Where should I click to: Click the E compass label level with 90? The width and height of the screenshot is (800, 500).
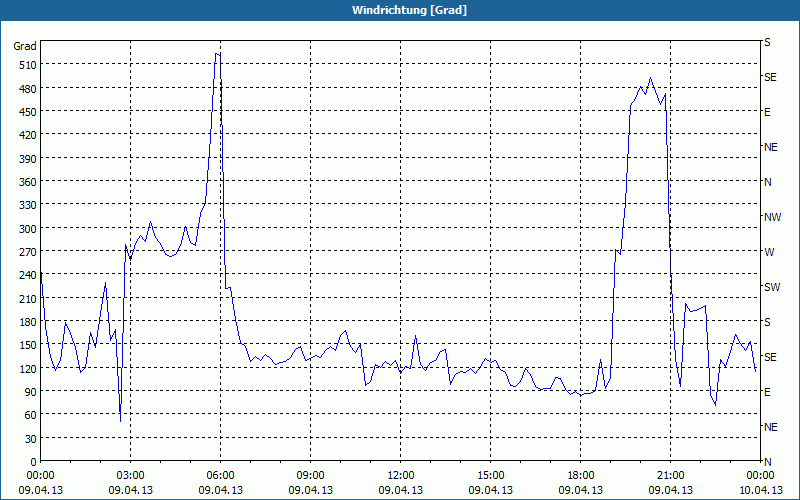click(x=767, y=392)
